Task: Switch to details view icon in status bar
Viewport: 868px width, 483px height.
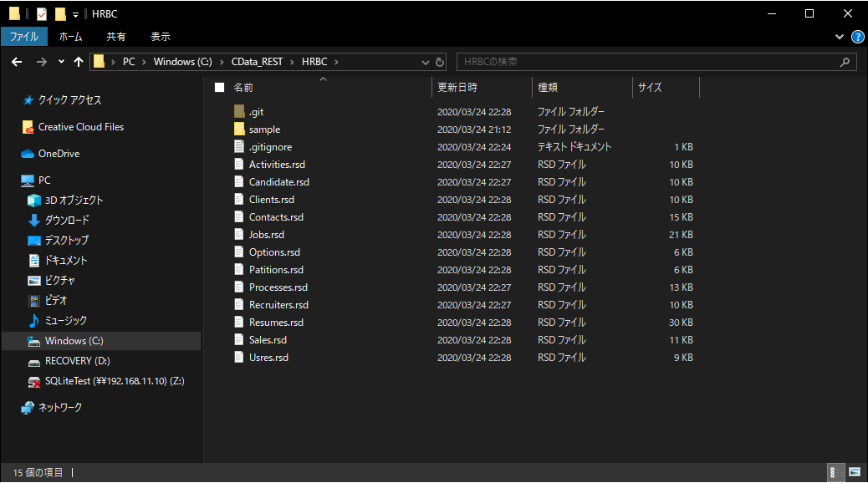Action: [836, 472]
